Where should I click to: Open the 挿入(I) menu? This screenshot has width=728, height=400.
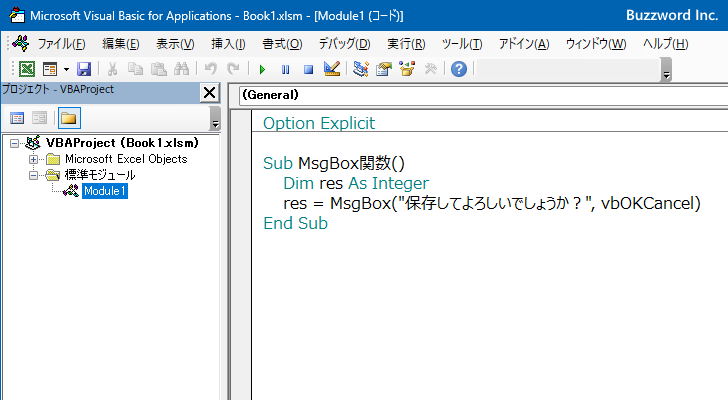click(x=228, y=44)
